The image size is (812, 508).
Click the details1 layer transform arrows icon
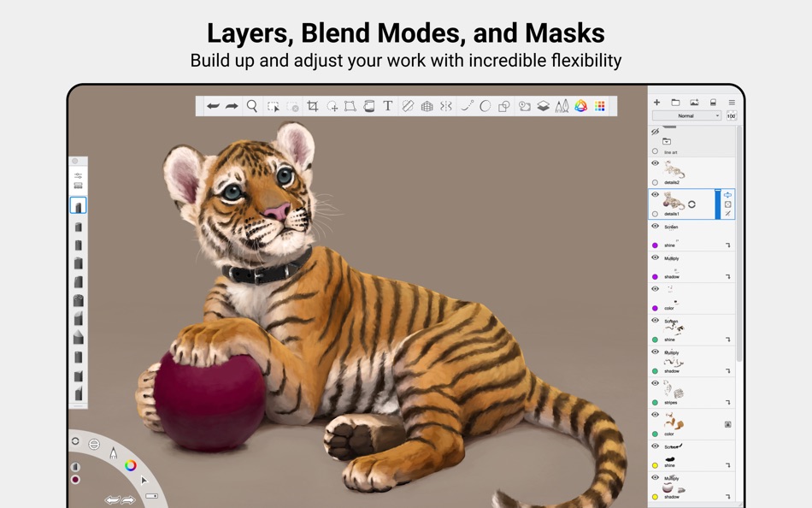coord(727,195)
